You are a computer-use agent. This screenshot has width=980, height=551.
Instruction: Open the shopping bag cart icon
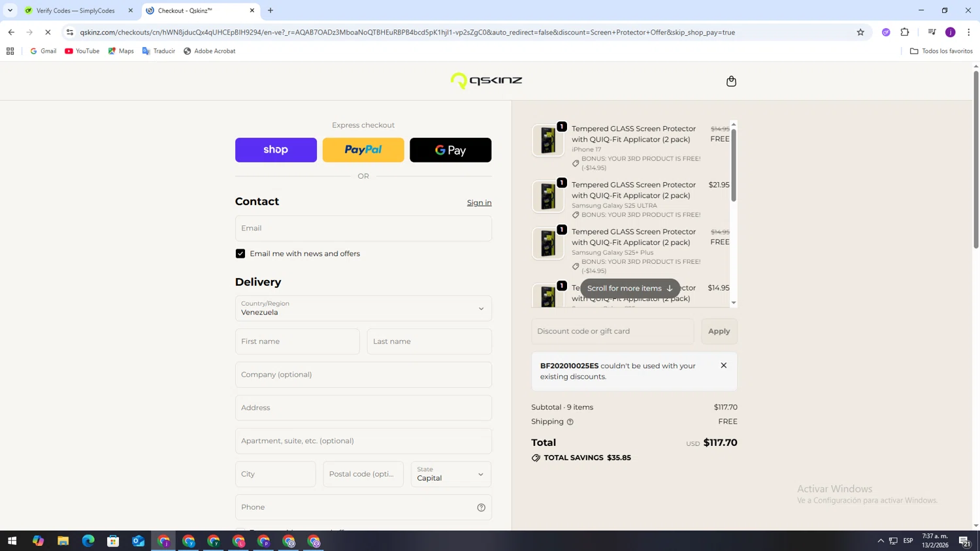click(731, 81)
